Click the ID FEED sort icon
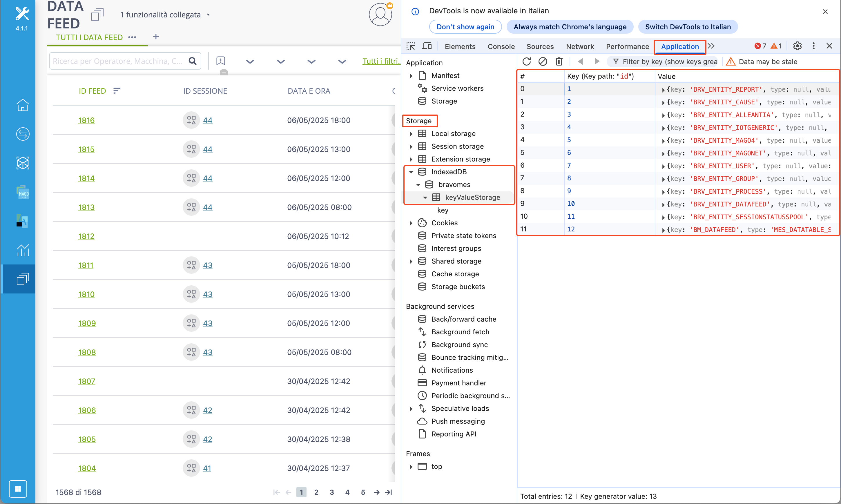This screenshot has width=841, height=504. (x=117, y=91)
